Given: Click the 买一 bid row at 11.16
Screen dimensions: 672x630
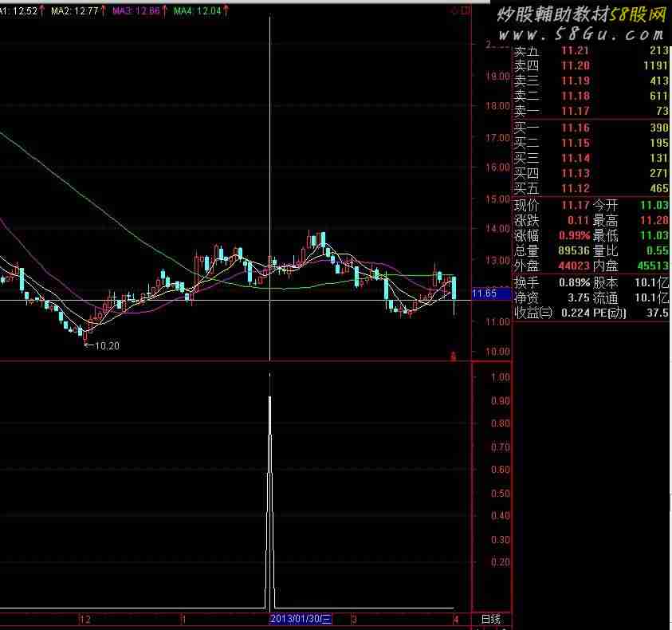Looking at the screenshot, I should (x=591, y=128).
